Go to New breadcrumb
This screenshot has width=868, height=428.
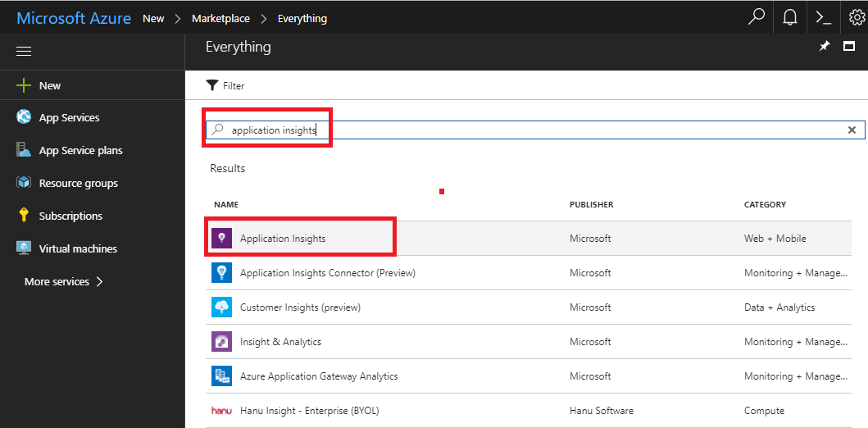(153, 18)
